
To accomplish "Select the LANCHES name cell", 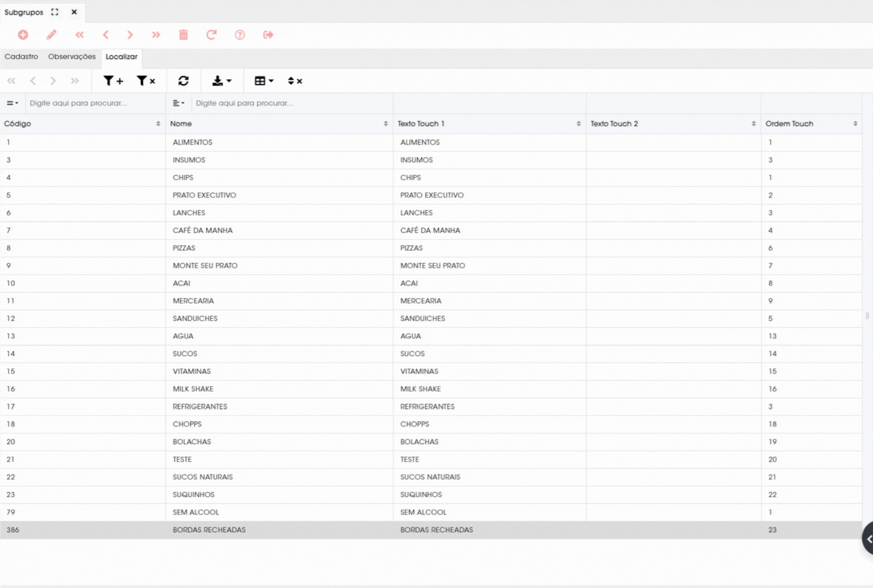I will point(279,213).
